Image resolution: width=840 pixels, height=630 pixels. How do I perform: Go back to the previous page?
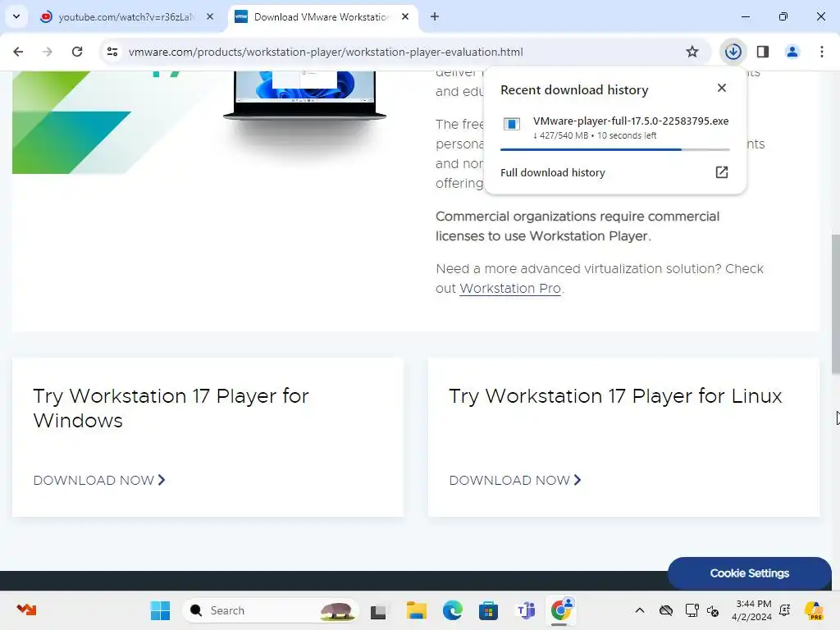click(x=18, y=52)
